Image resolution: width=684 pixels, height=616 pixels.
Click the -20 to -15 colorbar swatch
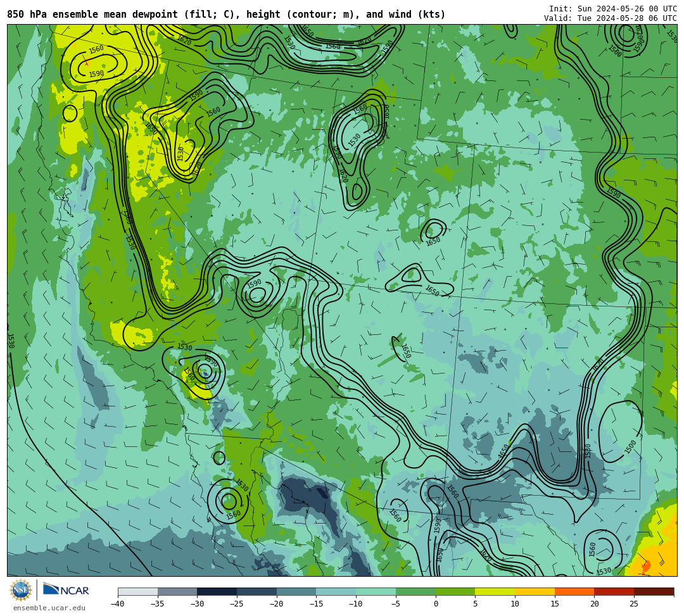(296, 591)
